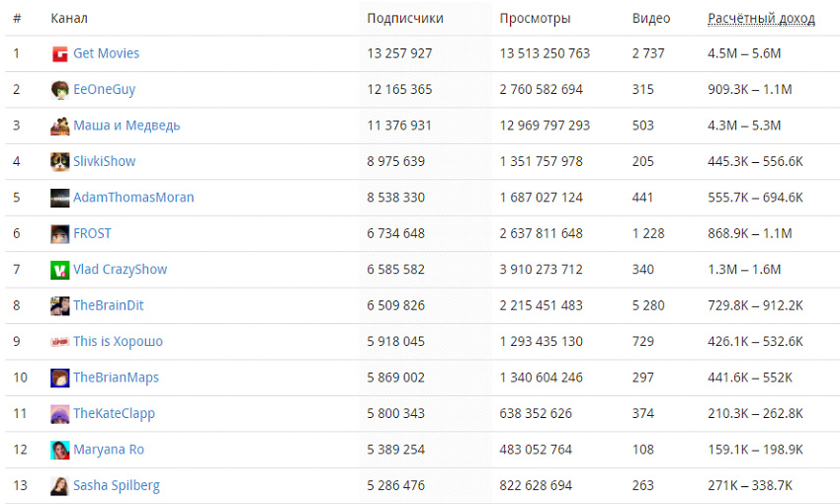The height and width of the screenshot is (504, 840).
Task: Select the SlivkiShow cat avatar icon
Action: [60, 162]
